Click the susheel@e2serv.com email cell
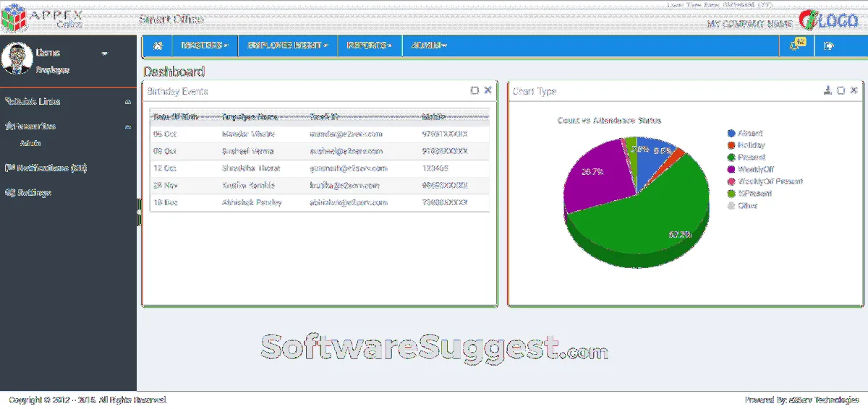Screen dimensions: 868x409 coord(346,152)
